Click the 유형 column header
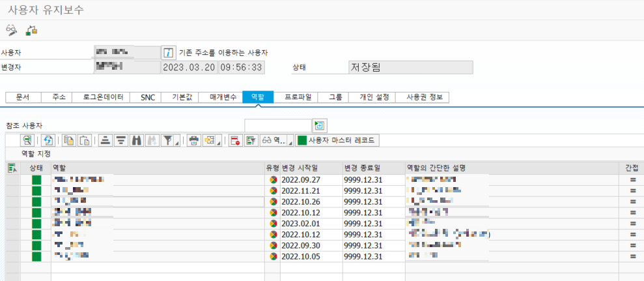This screenshot has width=644, height=281. coord(273,168)
